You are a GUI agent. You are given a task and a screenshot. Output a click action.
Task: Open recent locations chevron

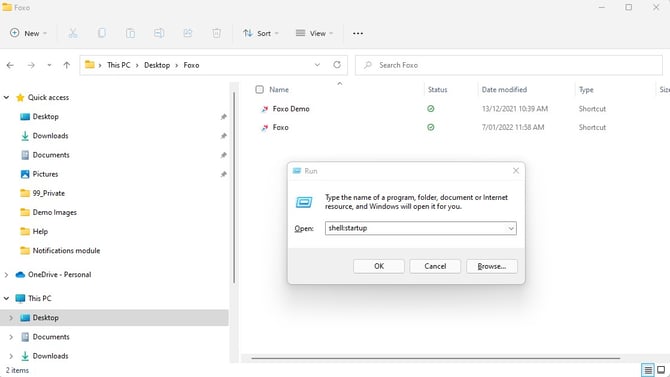point(49,65)
